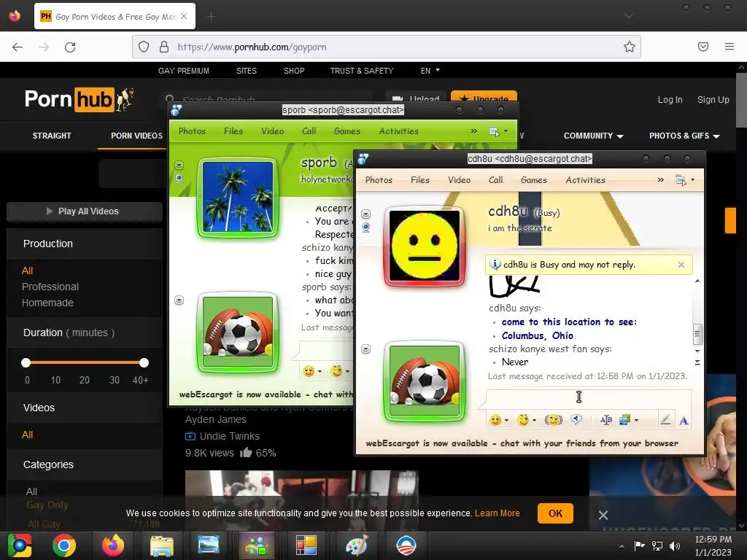Click the Log In link

(x=670, y=99)
